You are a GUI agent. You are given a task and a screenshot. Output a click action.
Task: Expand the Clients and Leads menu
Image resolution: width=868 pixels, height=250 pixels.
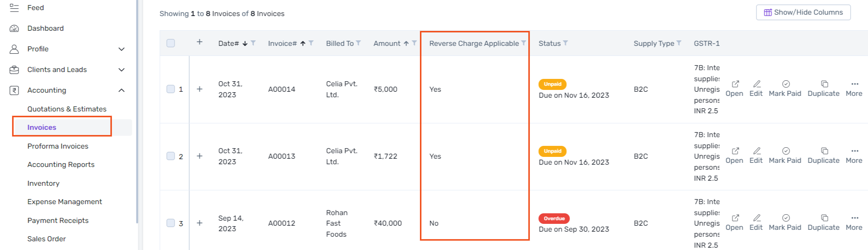(x=122, y=70)
